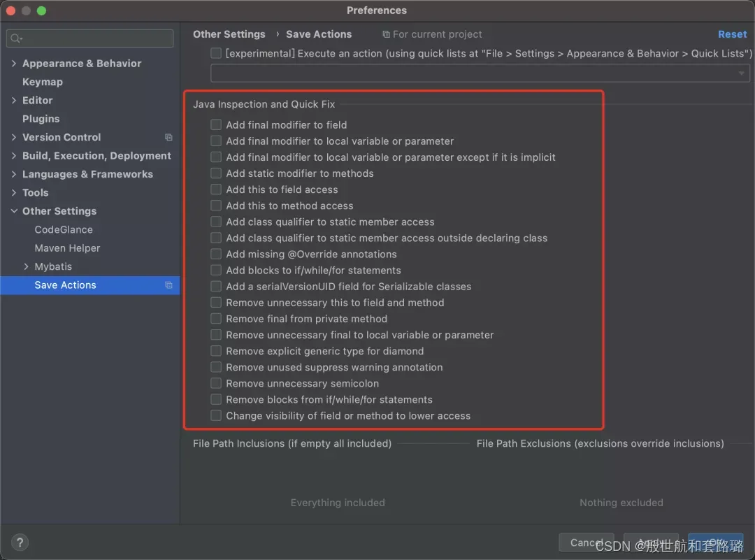Enable Remove blocks from if/while/for statements

click(x=216, y=399)
